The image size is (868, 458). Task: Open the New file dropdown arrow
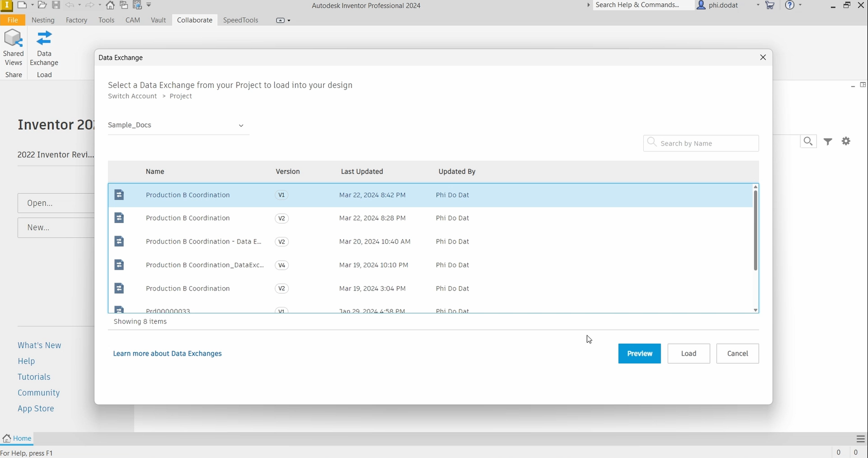point(32,5)
